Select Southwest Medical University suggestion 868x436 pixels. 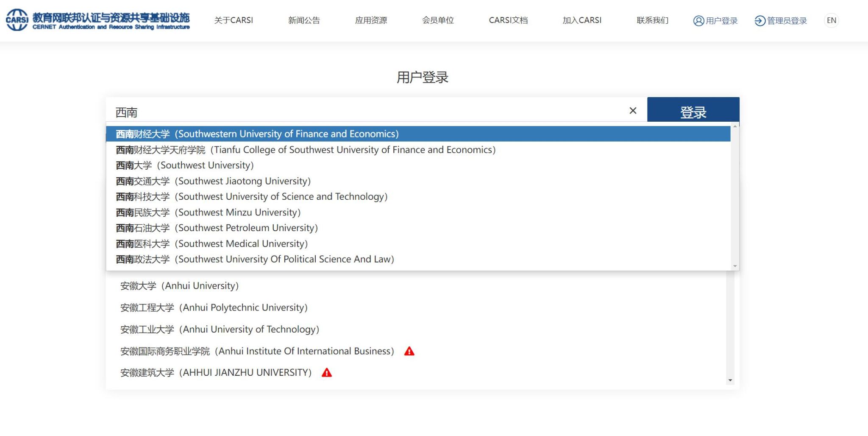click(211, 244)
